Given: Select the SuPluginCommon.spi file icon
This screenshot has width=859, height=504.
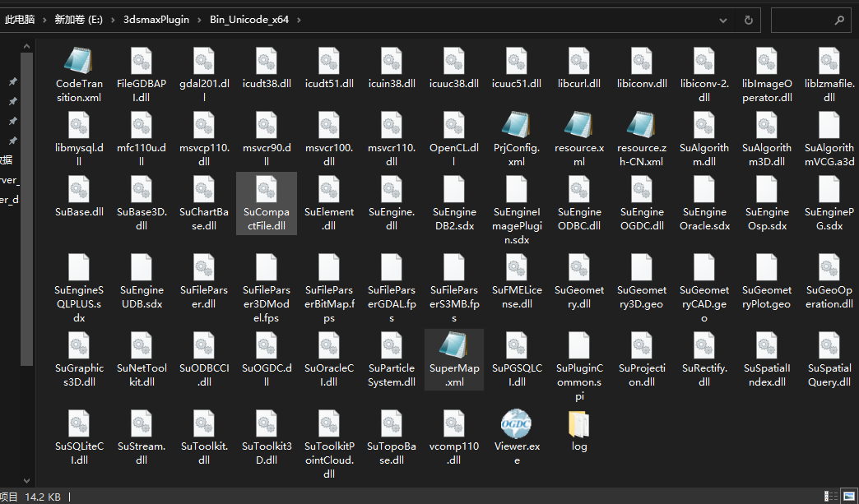Looking at the screenshot, I should click(x=579, y=345).
